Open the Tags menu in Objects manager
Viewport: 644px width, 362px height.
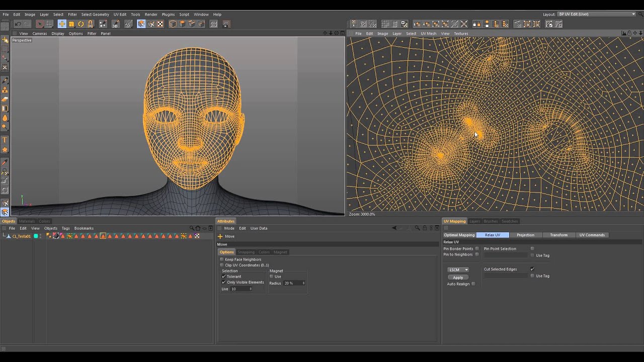pos(65,228)
